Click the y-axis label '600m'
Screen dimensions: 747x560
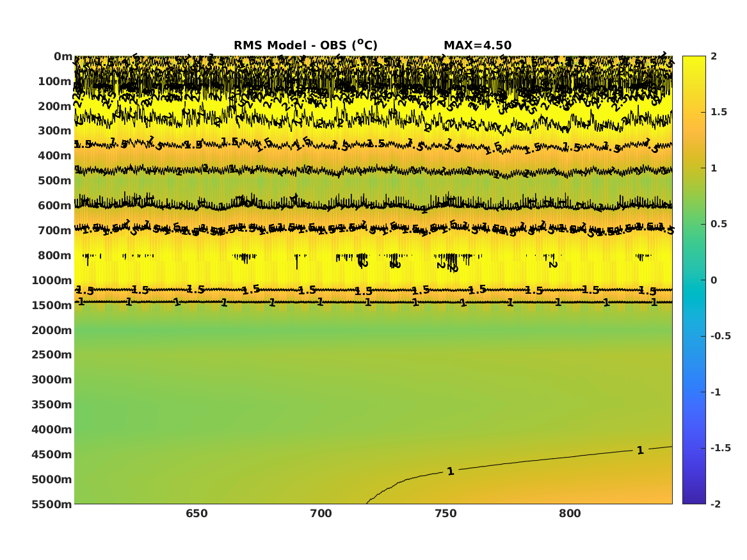coord(55,205)
